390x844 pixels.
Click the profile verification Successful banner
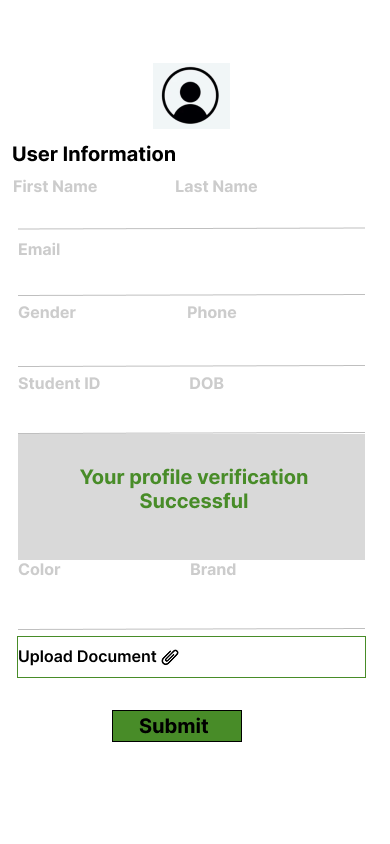point(192,496)
